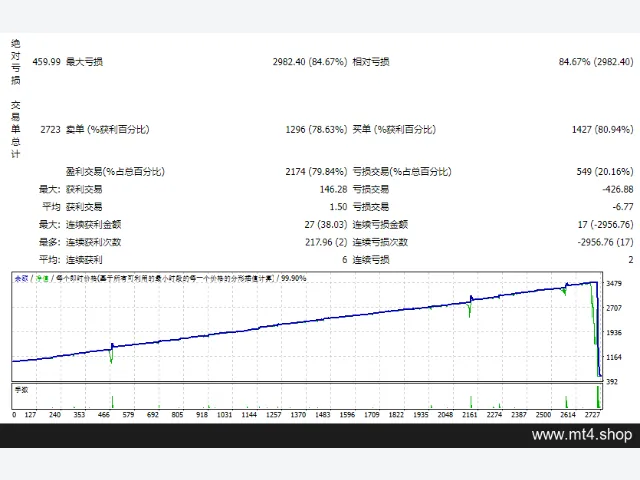Click the '余额' balance legend label
This screenshot has width=640, height=480.
click(21, 278)
